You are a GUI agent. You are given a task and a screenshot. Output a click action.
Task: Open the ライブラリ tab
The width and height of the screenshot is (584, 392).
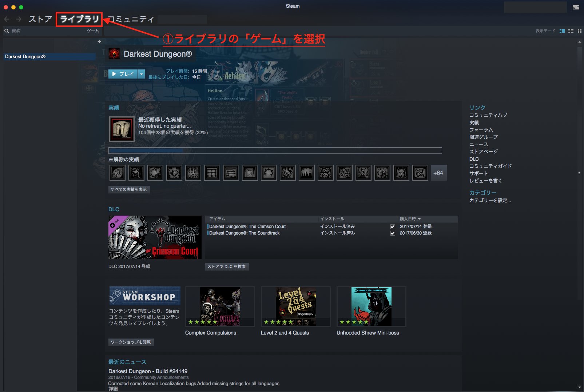(x=79, y=19)
